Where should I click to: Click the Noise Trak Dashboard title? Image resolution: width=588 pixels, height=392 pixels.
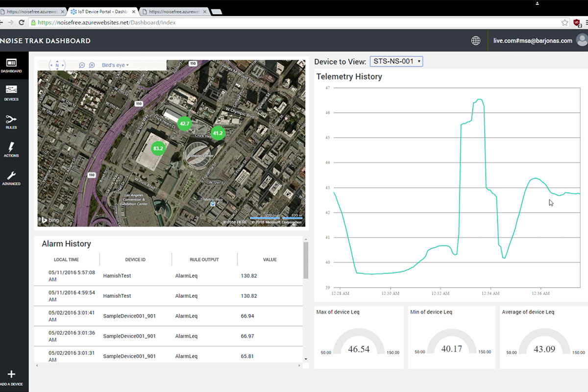[x=45, y=41]
